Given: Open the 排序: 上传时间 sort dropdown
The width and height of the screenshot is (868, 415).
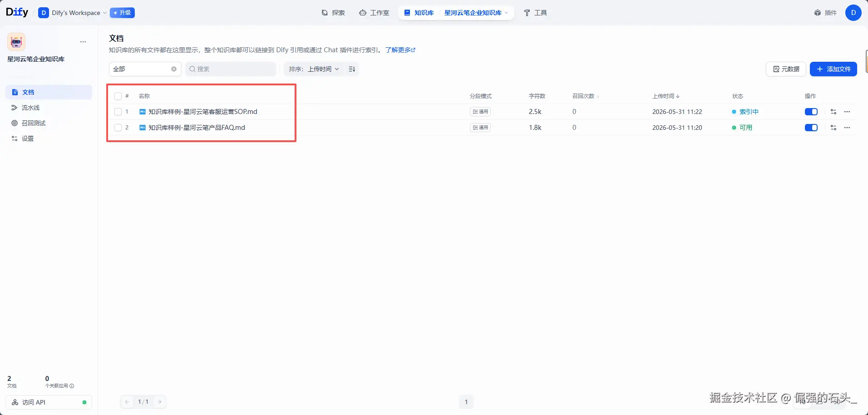Looking at the screenshot, I should click(x=314, y=69).
